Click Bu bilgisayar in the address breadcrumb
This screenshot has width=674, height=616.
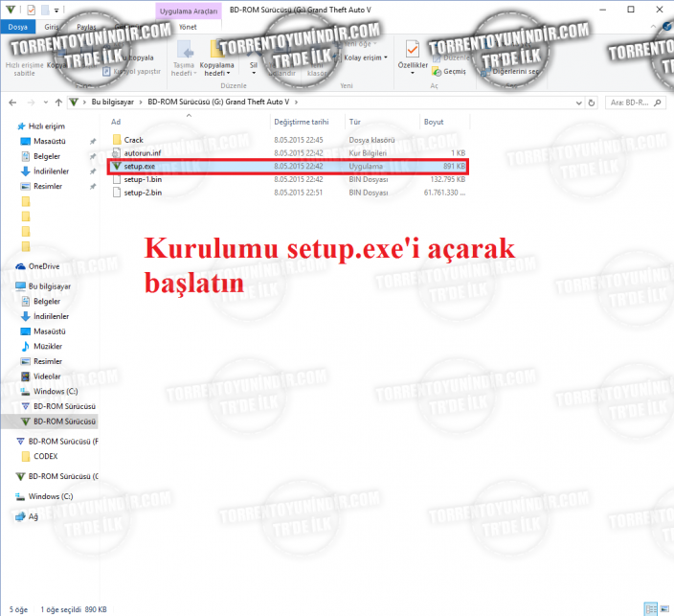[x=112, y=102]
